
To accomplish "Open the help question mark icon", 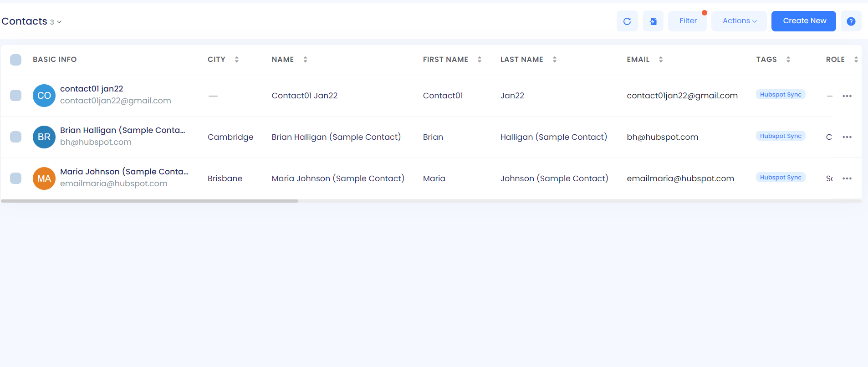I will coord(850,21).
